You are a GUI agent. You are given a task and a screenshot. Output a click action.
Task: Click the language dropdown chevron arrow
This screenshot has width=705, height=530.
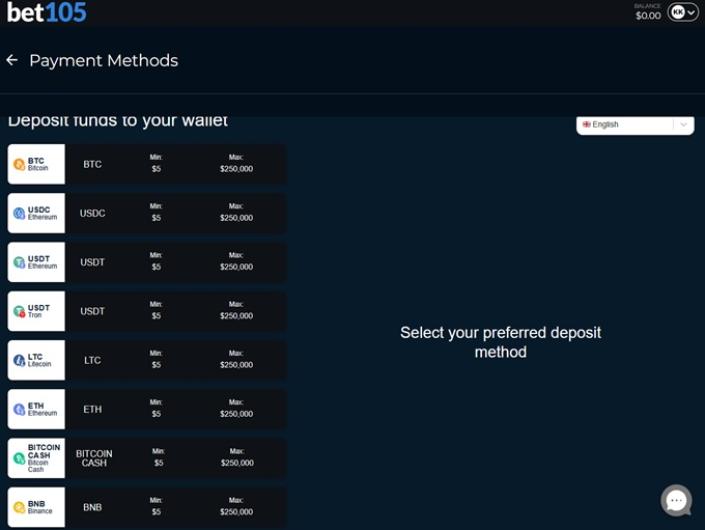pyautogui.click(x=683, y=125)
